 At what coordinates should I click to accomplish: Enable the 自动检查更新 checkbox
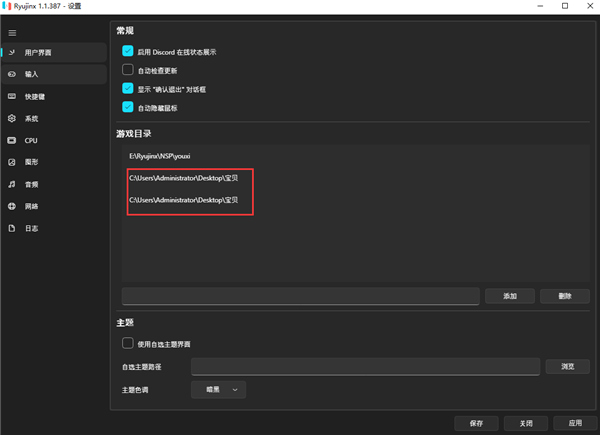point(127,70)
